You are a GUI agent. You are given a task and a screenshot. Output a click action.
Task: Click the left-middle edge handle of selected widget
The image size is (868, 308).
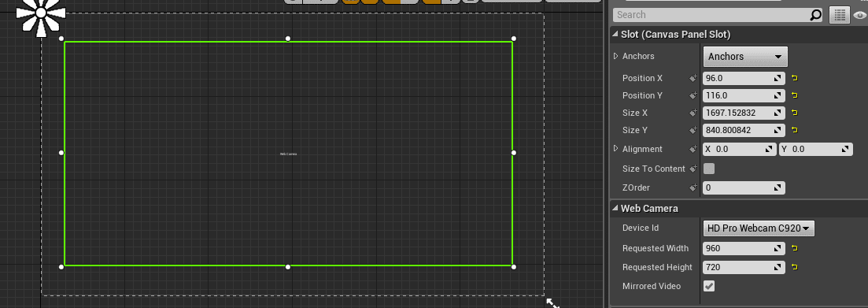61,153
